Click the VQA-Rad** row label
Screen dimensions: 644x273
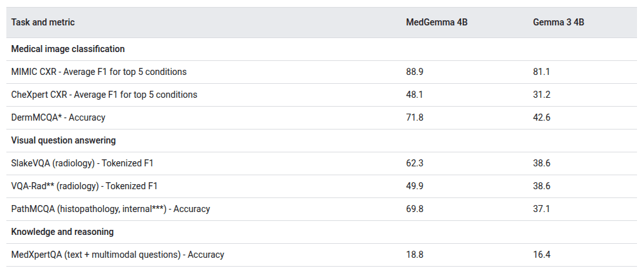point(84,186)
